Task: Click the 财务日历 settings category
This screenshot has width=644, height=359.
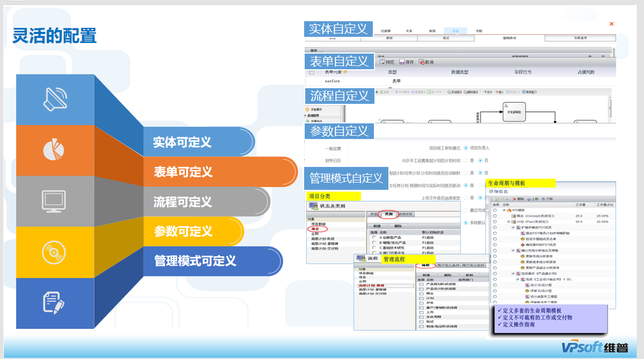Action: coord(333,161)
